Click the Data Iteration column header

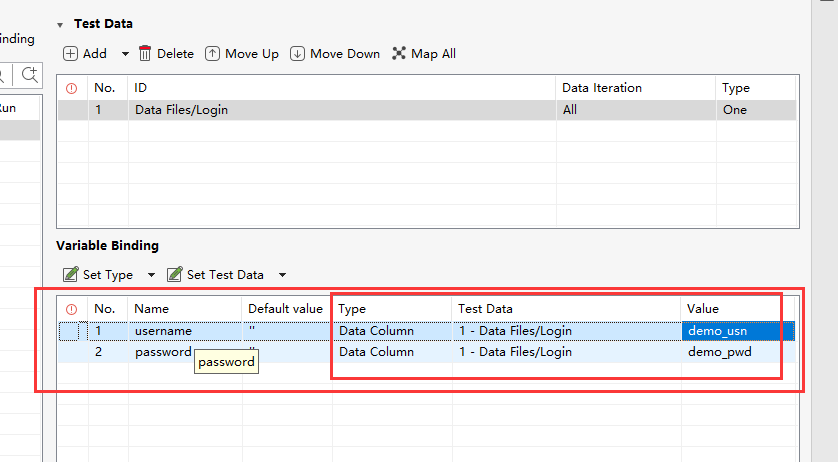[x=601, y=88]
